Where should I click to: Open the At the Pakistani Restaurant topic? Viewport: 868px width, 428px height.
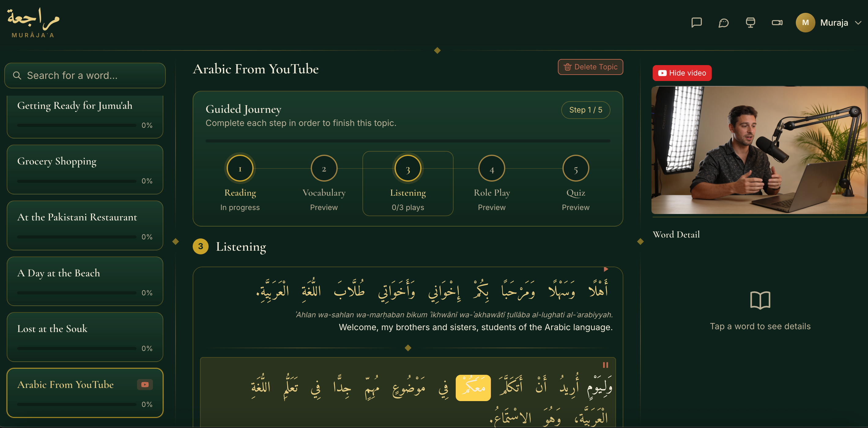click(85, 225)
